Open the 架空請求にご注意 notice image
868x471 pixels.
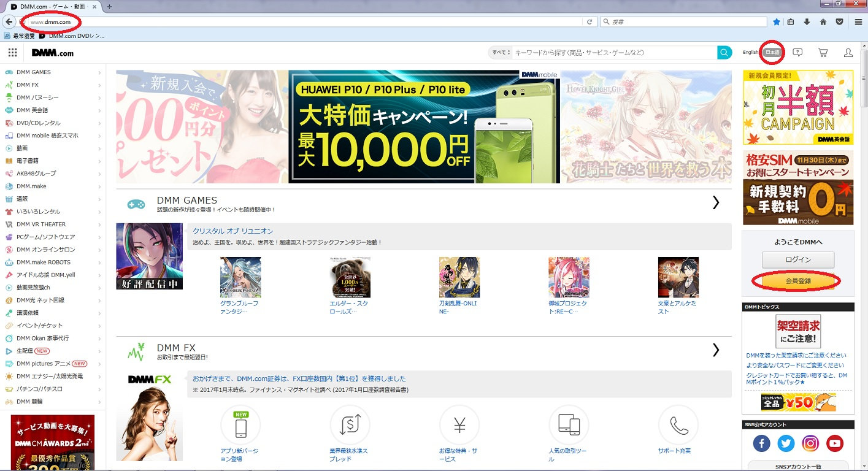coord(798,332)
